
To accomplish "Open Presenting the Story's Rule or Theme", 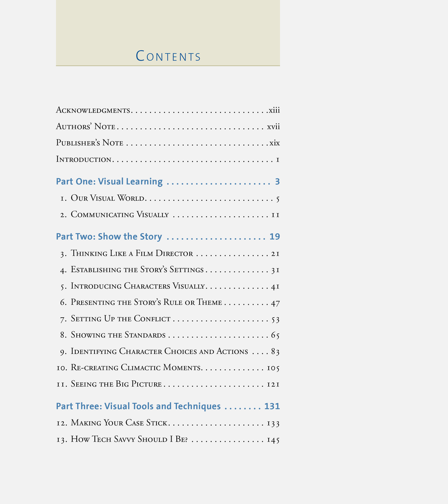I will click(x=146, y=303).
